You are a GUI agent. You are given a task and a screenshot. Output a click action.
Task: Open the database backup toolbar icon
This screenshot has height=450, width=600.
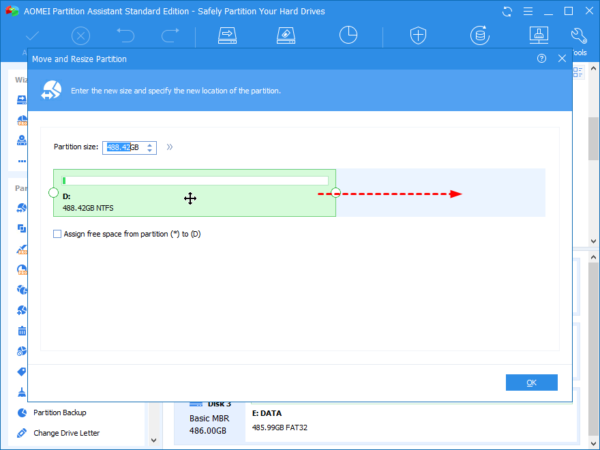480,35
